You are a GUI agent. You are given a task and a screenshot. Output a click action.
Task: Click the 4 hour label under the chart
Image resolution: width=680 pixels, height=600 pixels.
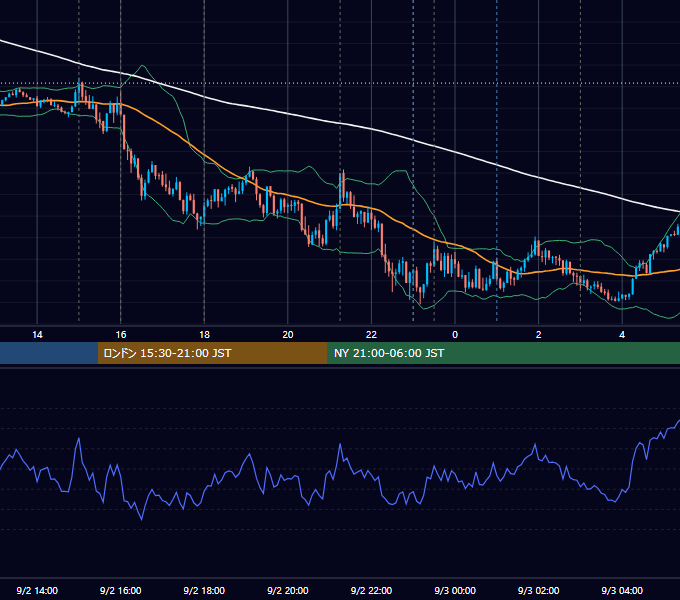coord(622,335)
